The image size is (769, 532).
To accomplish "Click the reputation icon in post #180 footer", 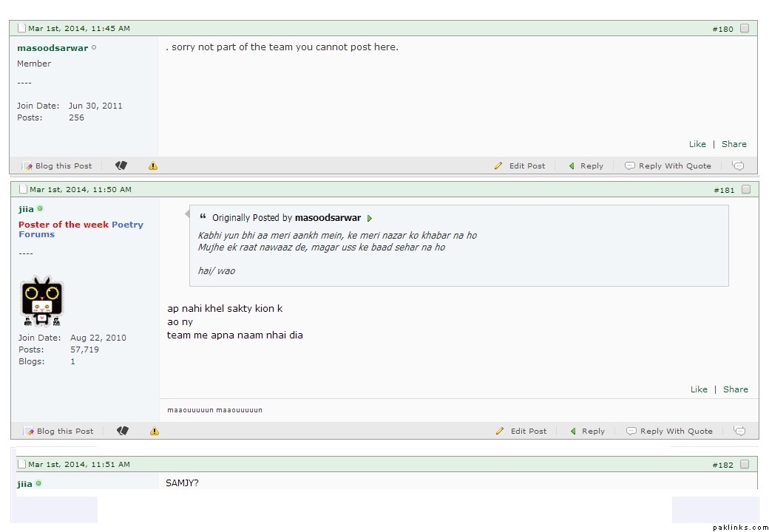I will [121, 166].
